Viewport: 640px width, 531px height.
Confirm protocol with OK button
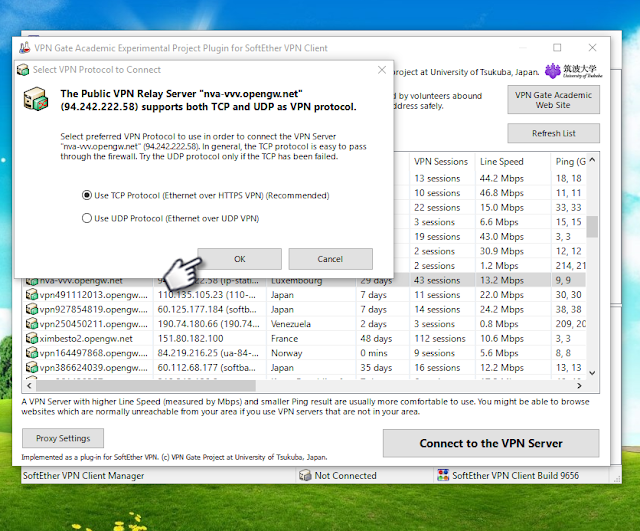pos(240,259)
